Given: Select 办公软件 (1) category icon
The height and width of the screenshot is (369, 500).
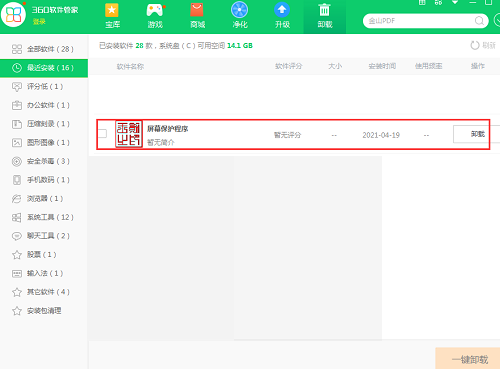Looking at the screenshot, I should point(17,105).
